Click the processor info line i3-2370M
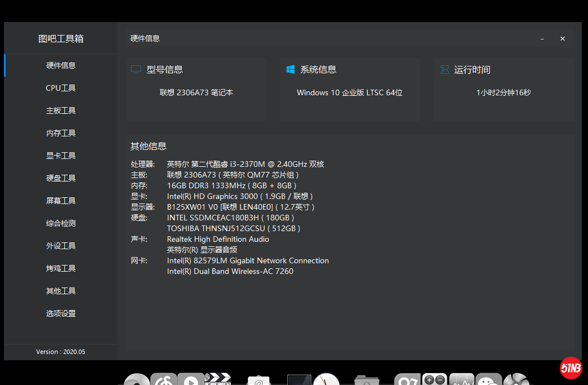 [x=245, y=164]
